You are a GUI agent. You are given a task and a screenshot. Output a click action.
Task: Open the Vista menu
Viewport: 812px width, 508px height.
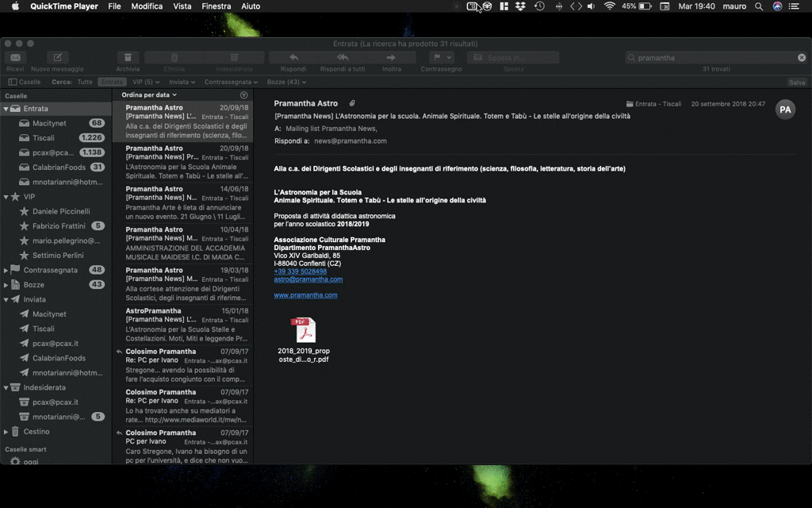tap(182, 6)
